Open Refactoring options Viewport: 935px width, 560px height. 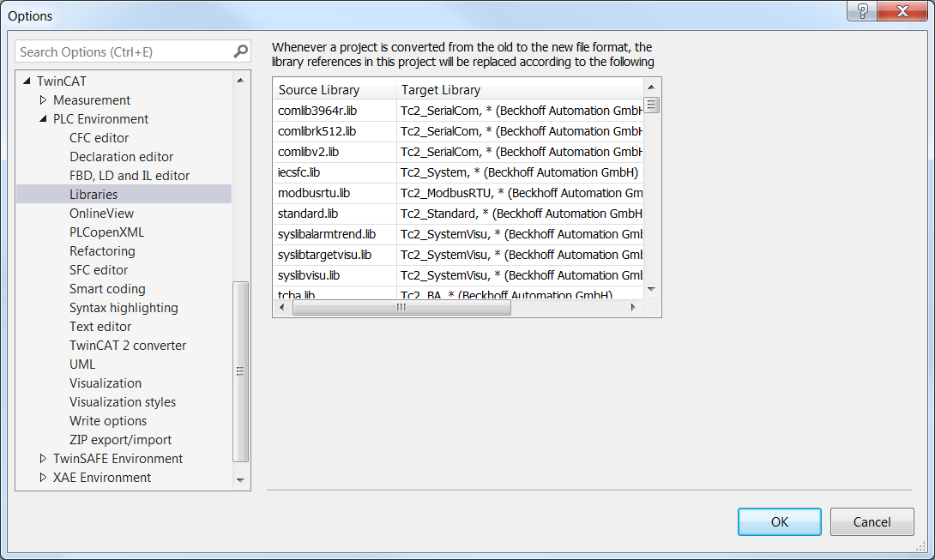pyautogui.click(x=102, y=251)
